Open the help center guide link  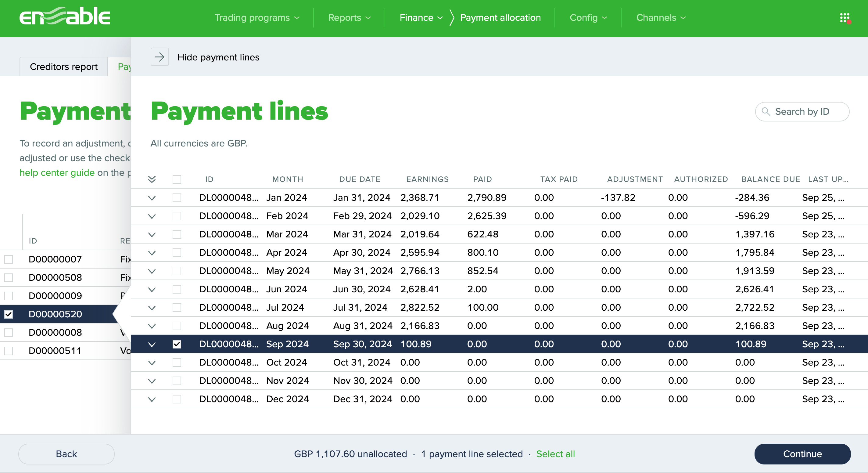point(57,173)
